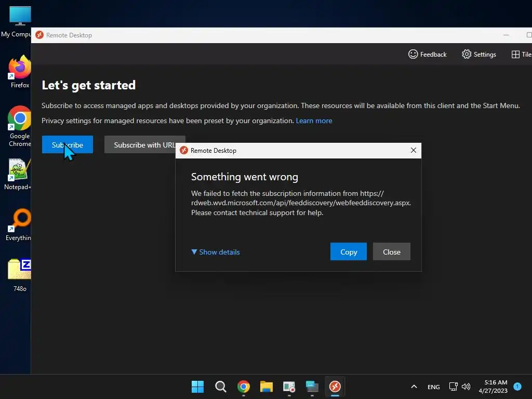This screenshot has width=532, height=399.
Task: Select the My Computer desktop icon
Action: [x=17, y=22]
